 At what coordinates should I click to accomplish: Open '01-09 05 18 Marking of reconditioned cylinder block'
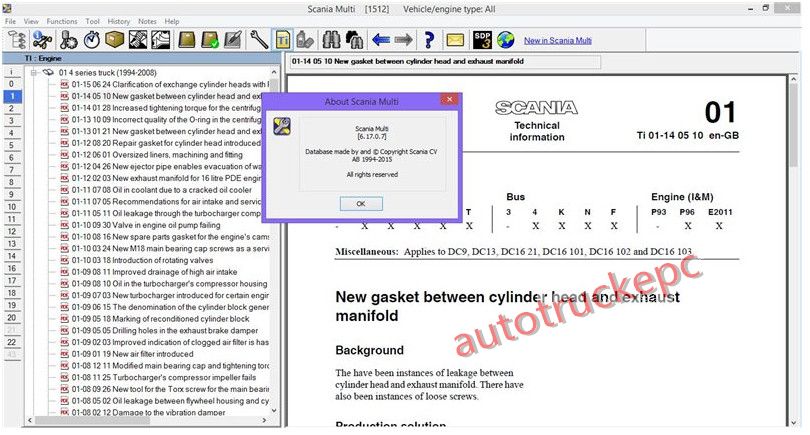pyautogui.click(x=160, y=319)
